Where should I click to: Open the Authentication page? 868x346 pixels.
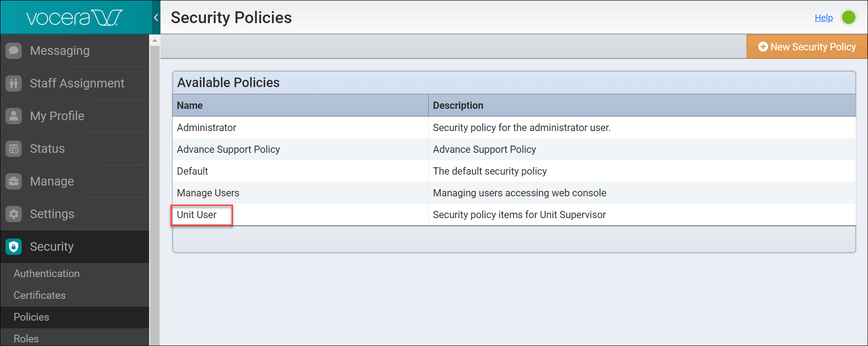(x=47, y=273)
